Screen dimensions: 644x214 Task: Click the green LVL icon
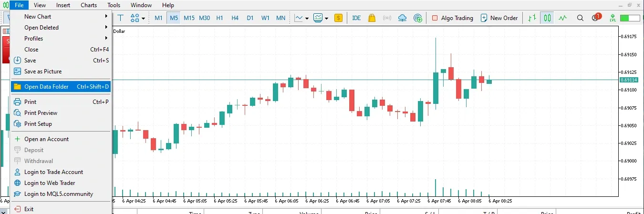613,18
